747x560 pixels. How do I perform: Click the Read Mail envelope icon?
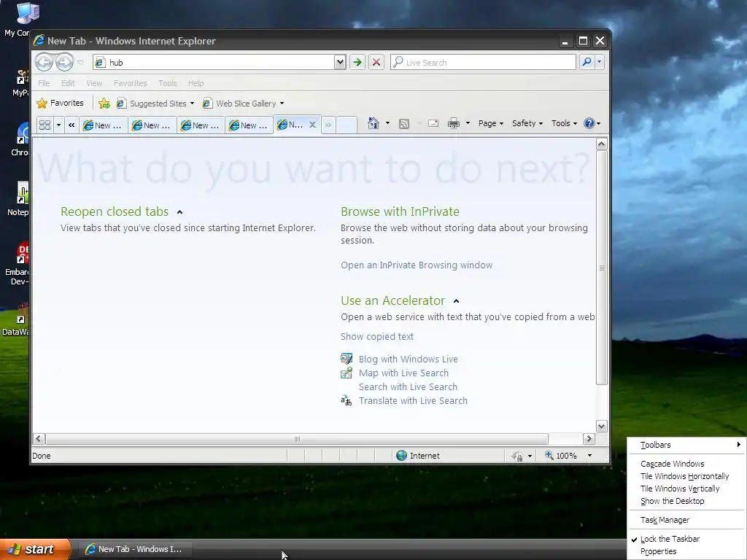point(433,123)
